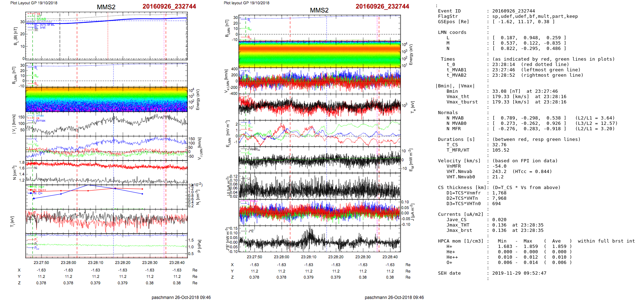Select the red 20160926_232744 heading on right plot
The image size is (644, 300).
pyautogui.click(x=382, y=6)
